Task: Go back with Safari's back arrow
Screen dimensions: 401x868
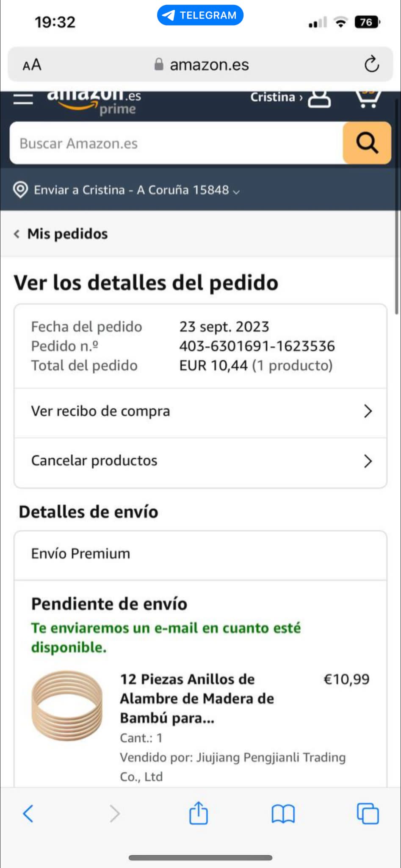Action: (28, 813)
